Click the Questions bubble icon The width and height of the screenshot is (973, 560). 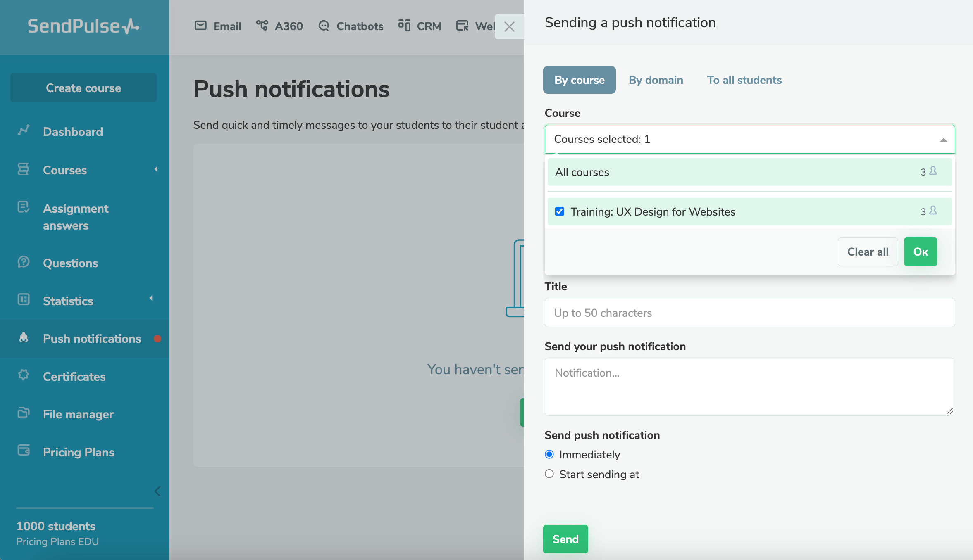coord(24,262)
